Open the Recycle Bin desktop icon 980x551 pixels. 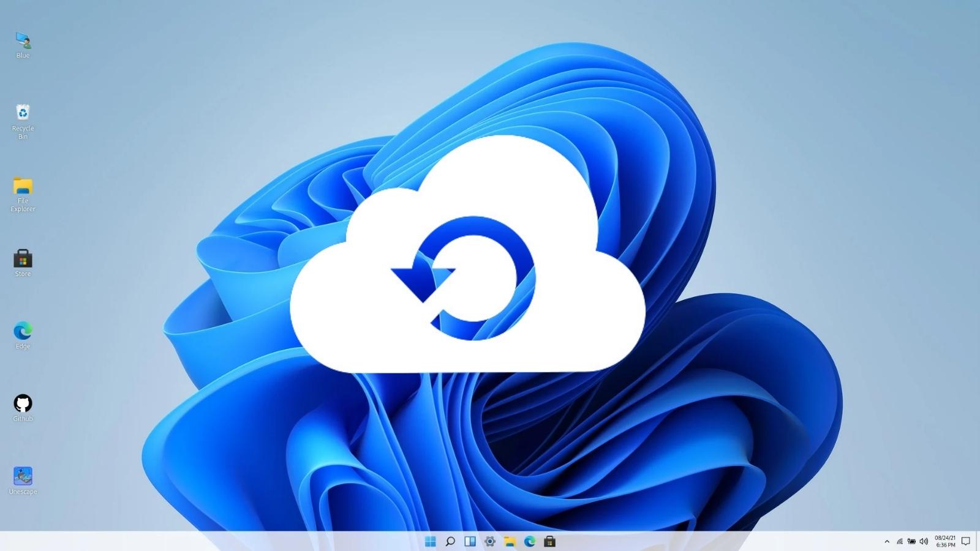(23, 121)
